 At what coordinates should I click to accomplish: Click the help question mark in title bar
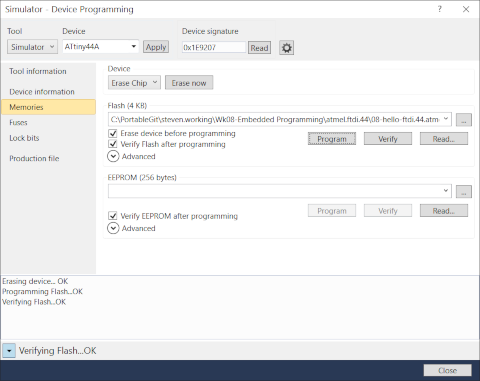tap(439, 9)
